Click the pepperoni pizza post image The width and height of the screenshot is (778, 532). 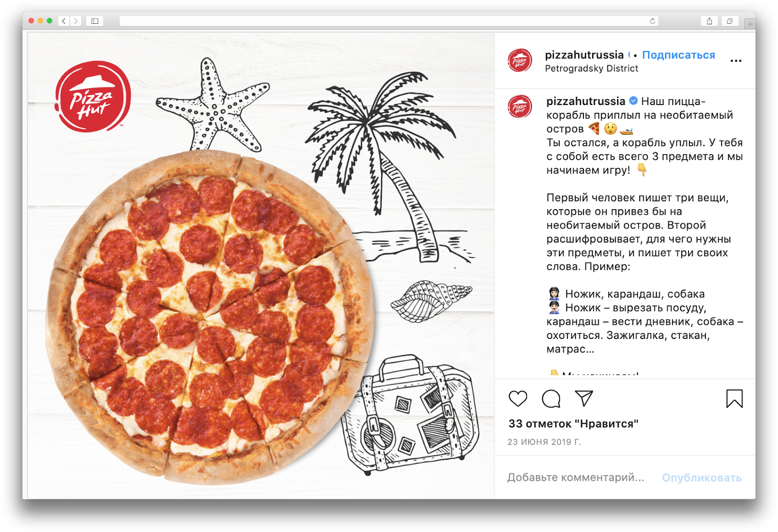tap(261, 266)
